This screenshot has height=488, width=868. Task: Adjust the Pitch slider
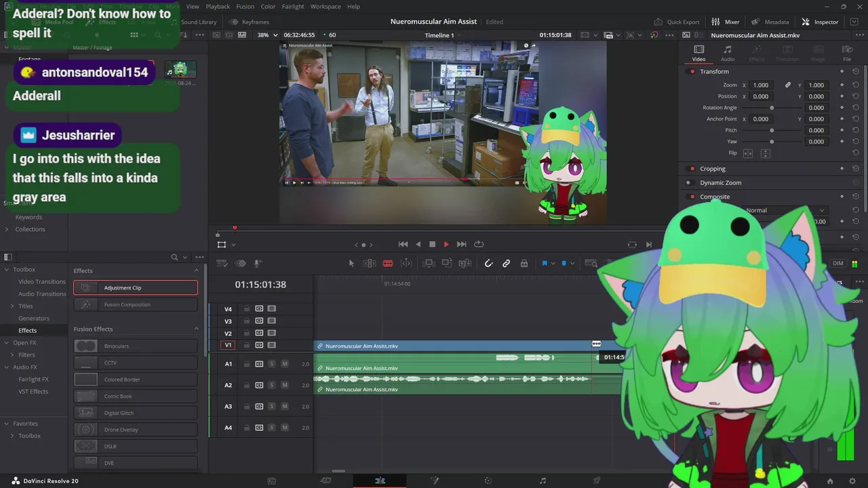coord(772,130)
